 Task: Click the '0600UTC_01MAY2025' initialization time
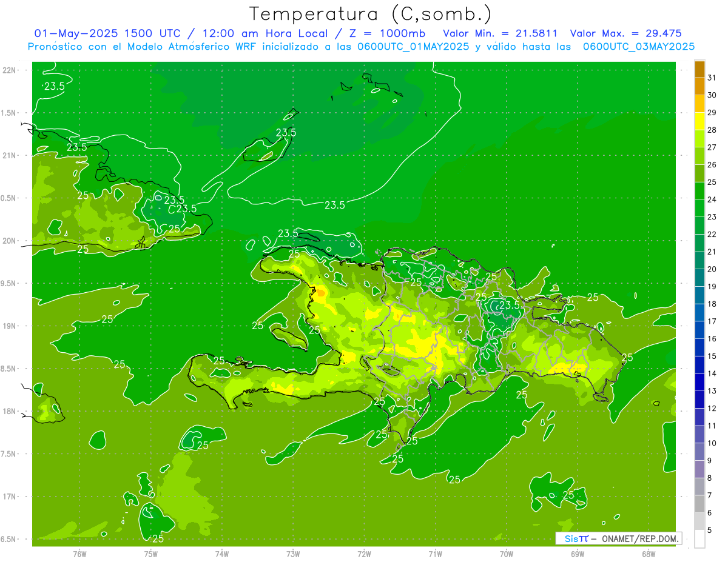(x=413, y=47)
